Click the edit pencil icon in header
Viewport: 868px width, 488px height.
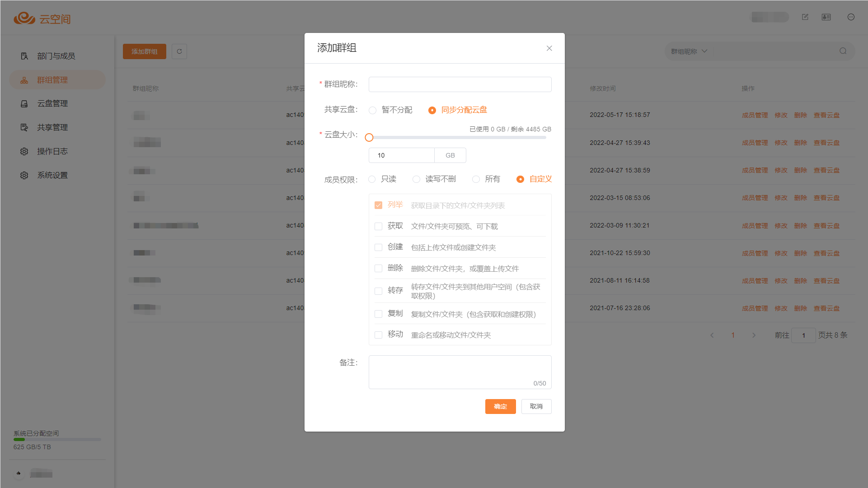click(x=805, y=17)
